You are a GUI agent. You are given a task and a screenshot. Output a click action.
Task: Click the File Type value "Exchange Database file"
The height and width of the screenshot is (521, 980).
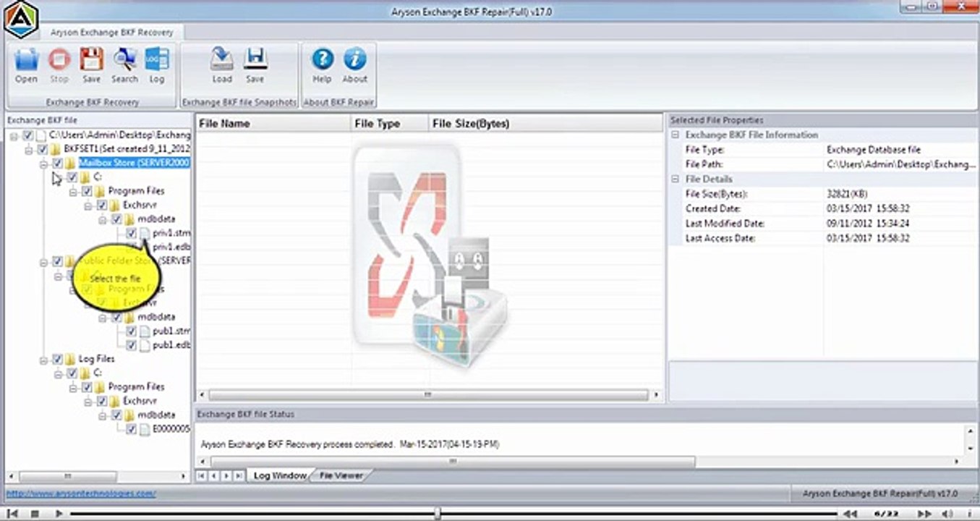pyautogui.click(x=874, y=150)
